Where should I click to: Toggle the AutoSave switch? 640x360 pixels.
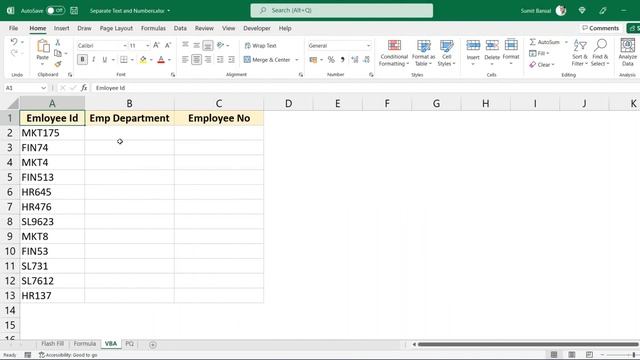tap(55, 11)
